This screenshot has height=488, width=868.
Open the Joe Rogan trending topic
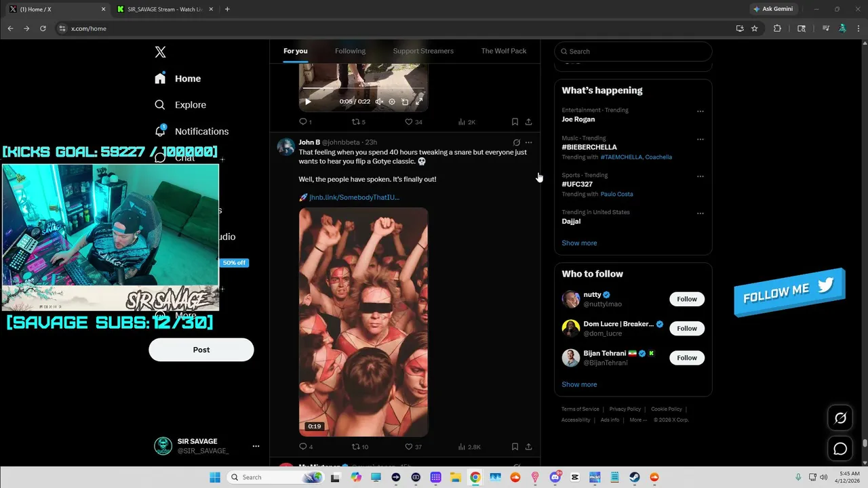click(x=578, y=119)
